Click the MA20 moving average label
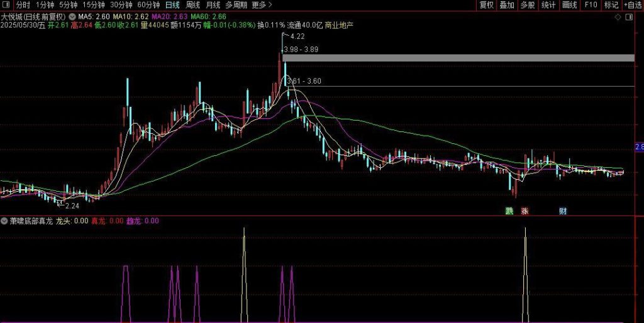644x323 pixels. [x=144, y=16]
